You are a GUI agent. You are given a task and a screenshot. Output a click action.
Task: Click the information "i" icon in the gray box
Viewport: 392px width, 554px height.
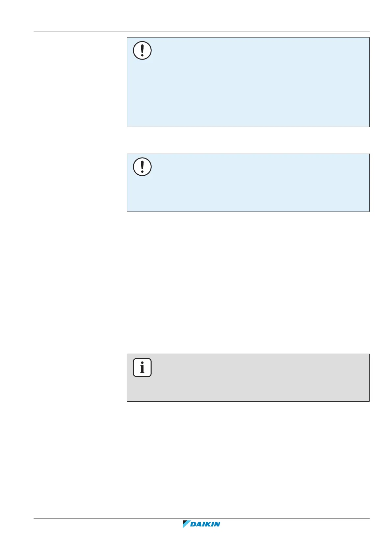(x=142, y=367)
